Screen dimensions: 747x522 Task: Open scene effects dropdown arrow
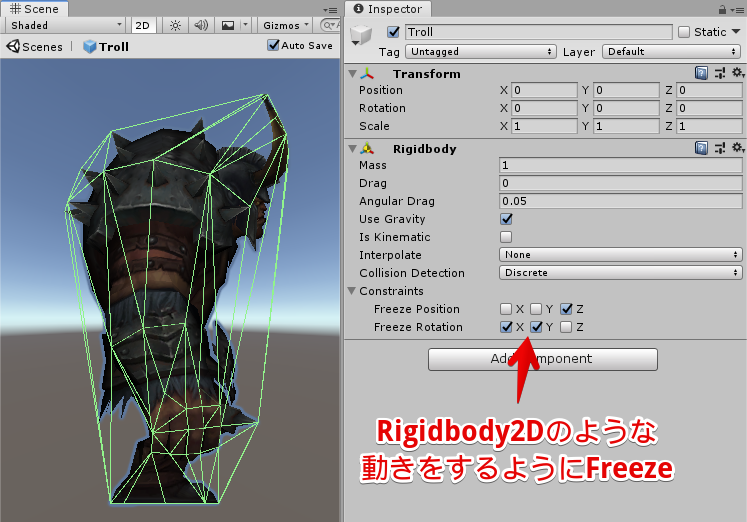coord(245,25)
